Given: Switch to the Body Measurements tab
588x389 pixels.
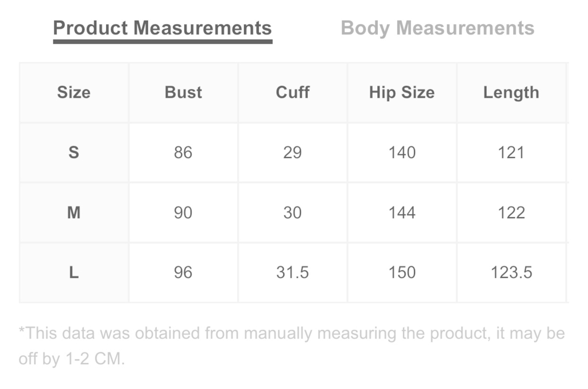Looking at the screenshot, I should 437,28.
